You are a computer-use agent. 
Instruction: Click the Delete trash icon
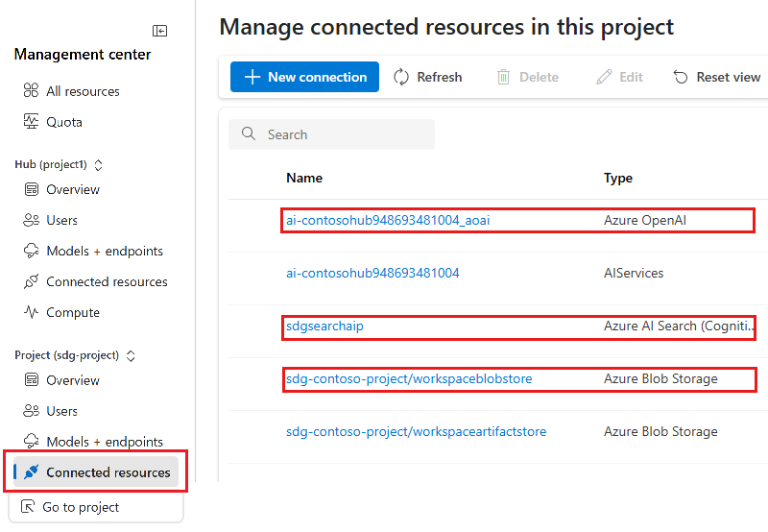pos(503,77)
